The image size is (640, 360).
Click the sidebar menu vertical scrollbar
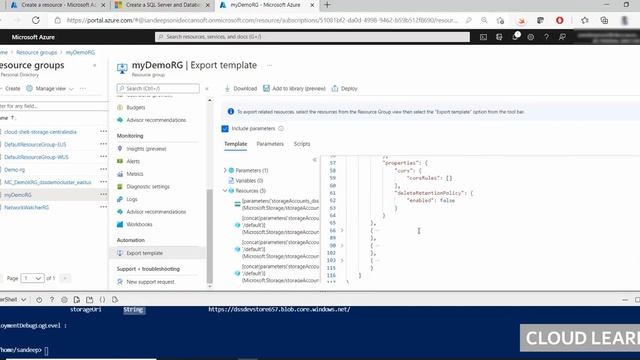(210, 237)
